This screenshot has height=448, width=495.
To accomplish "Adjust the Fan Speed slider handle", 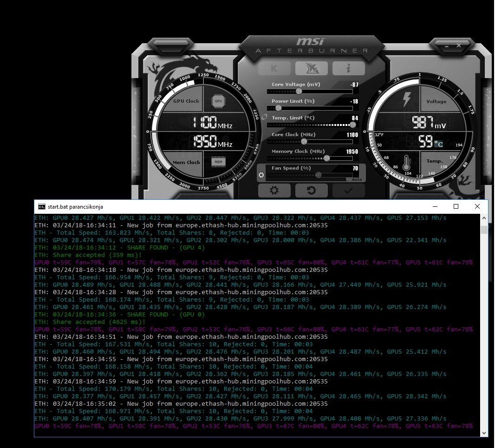I will (x=318, y=175).
